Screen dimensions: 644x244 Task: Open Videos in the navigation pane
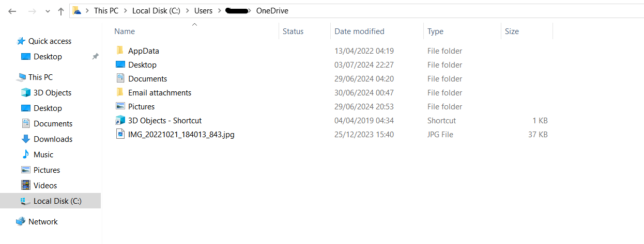click(x=45, y=186)
